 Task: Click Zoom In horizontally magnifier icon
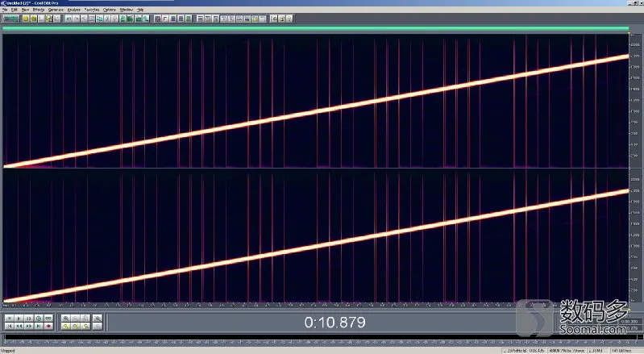pyautogui.click(x=66, y=319)
